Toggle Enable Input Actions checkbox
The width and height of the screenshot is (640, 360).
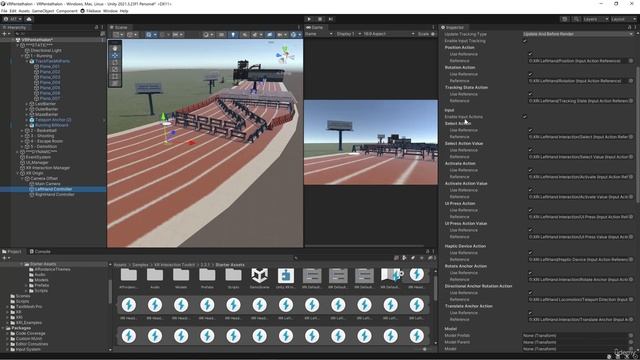pyautogui.click(x=524, y=117)
